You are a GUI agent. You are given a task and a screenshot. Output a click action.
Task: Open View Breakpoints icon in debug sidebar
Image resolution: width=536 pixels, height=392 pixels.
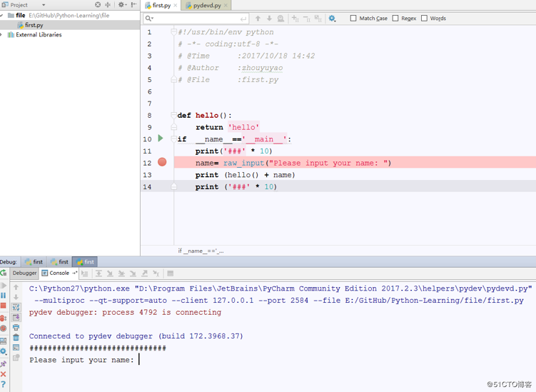4,318
